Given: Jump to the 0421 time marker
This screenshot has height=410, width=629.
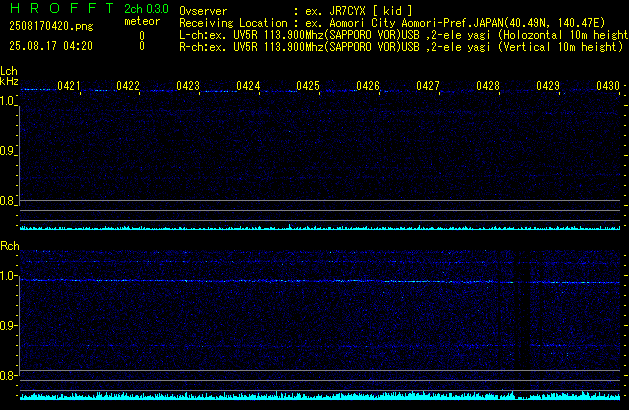Looking at the screenshot, I should point(69,86).
